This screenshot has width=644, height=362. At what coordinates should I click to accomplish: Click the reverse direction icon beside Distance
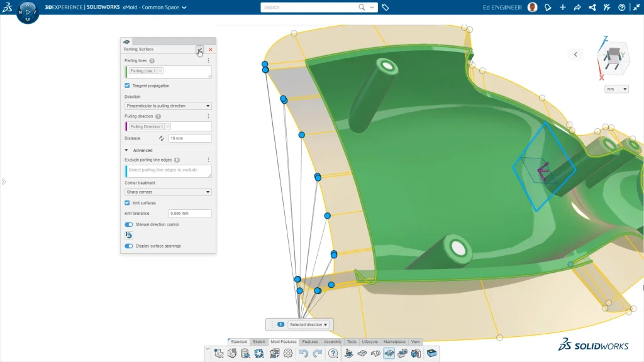click(x=162, y=138)
